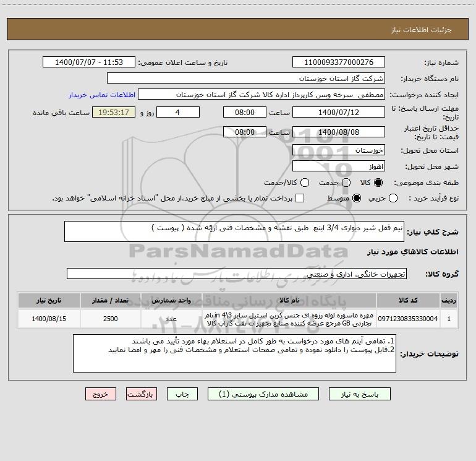476x461 pixels.
Task: Click the delivery province field خوزستان
Action: point(339,150)
